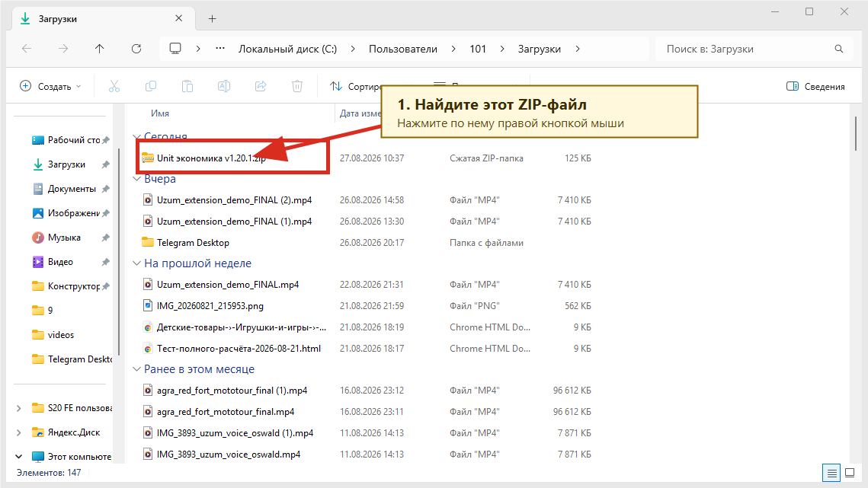Viewport: 868px width, 488px height.
Task: Refresh the folder view
Action: click(x=136, y=49)
